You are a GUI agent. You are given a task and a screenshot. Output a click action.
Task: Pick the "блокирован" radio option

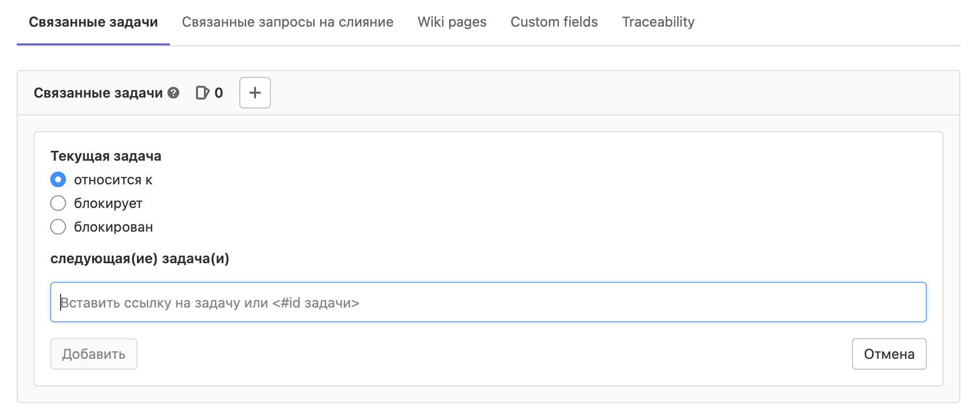pyautogui.click(x=58, y=227)
